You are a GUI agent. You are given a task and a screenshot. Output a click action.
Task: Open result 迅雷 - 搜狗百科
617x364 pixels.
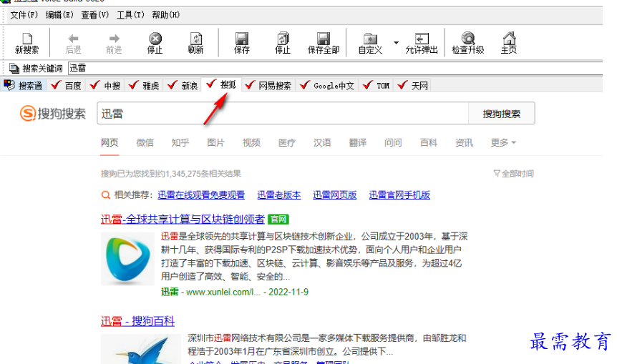[x=137, y=321]
